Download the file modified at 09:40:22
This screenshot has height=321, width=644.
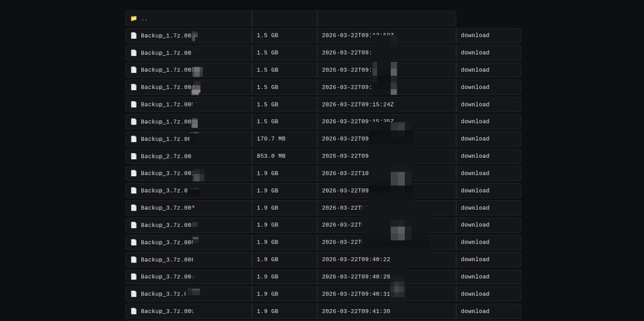474,259
